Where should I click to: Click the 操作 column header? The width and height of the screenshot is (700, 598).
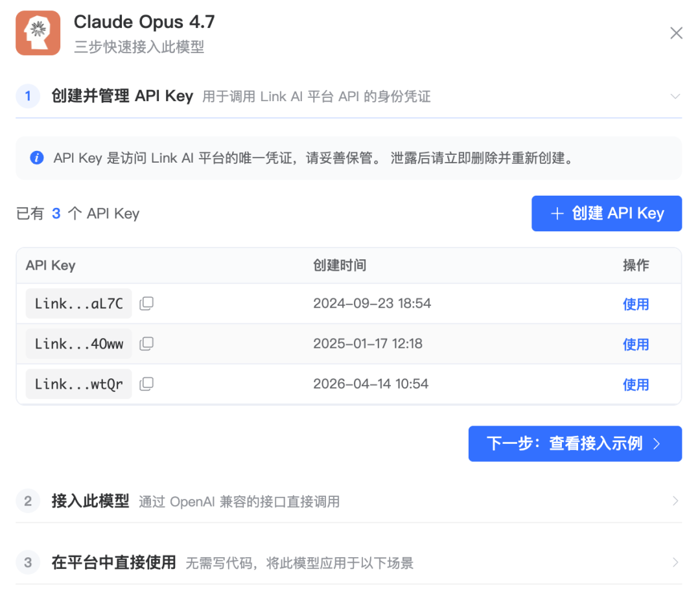click(636, 265)
